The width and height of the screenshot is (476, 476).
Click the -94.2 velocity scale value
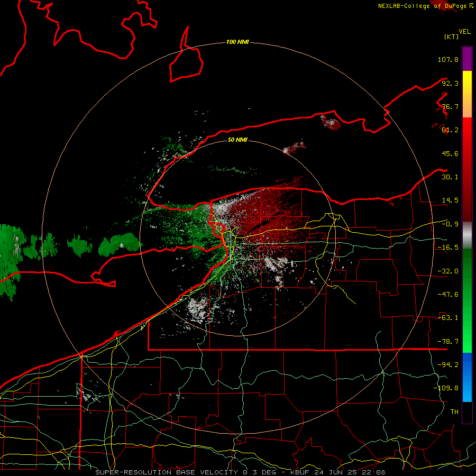[x=448, y=364]
